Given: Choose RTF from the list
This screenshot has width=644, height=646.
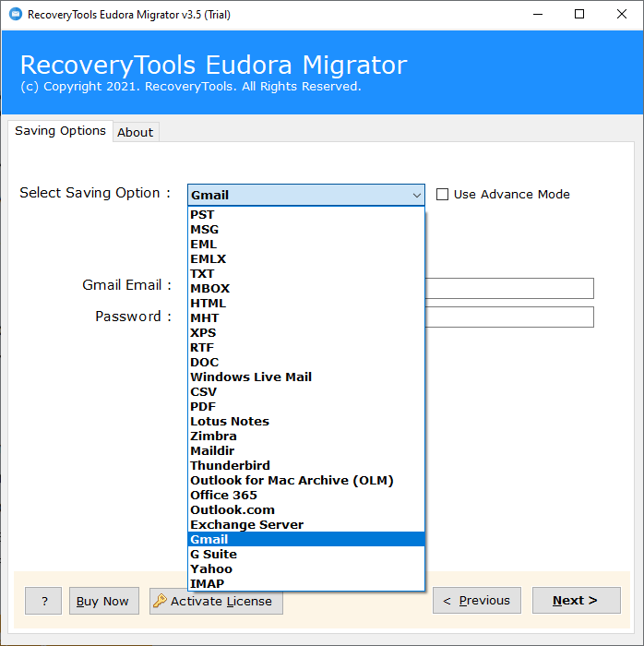Looking at the screenshot, I should click(x=306, y=348).
